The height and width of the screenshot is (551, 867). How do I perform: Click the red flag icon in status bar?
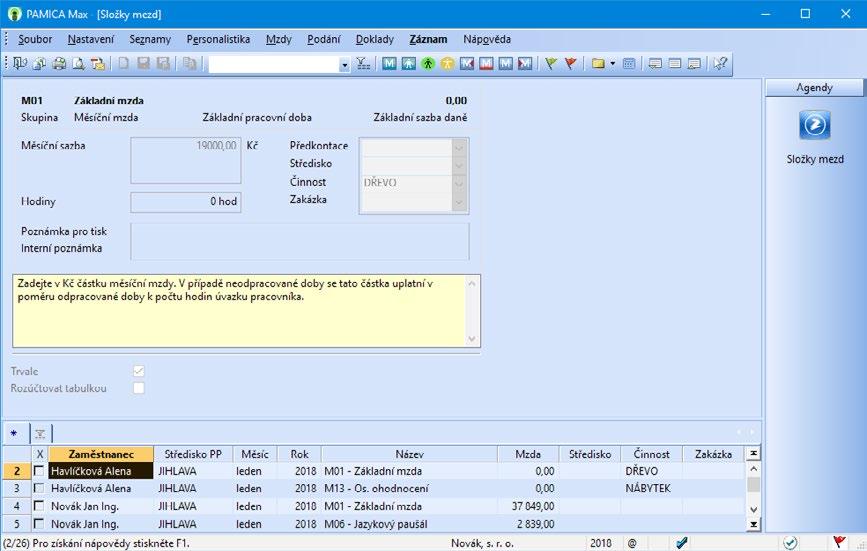839,543
